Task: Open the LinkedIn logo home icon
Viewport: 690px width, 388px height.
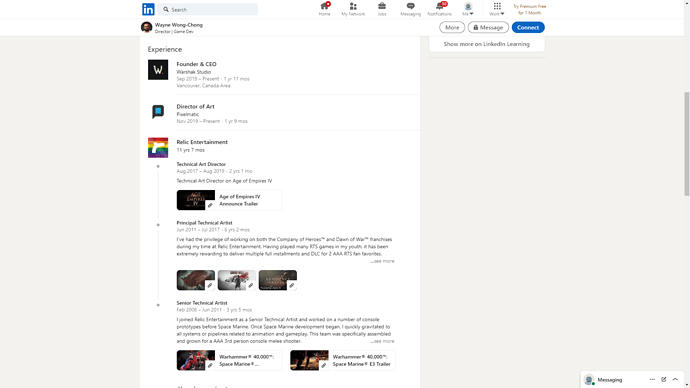Action: (x=148, y=9)
